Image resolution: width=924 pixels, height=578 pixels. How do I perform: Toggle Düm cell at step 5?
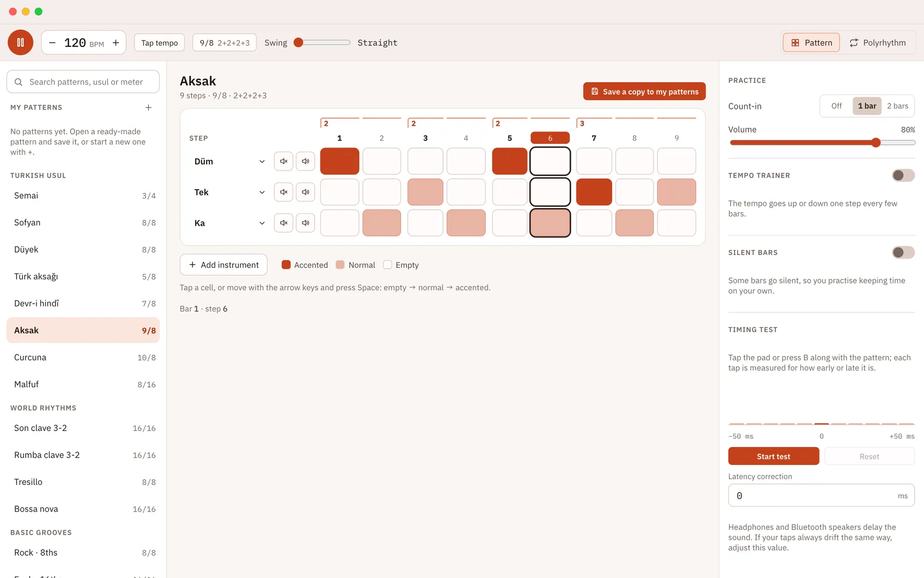(510, 161)
